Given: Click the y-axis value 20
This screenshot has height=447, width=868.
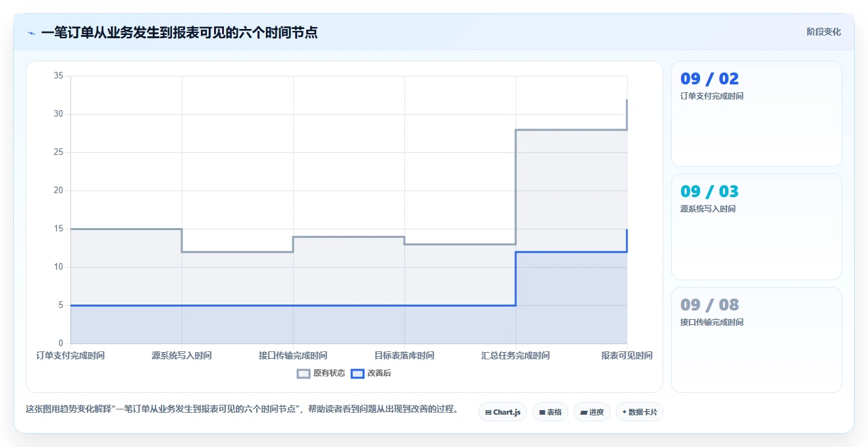Looking at the screenshot, I should (x=59, y=191).
